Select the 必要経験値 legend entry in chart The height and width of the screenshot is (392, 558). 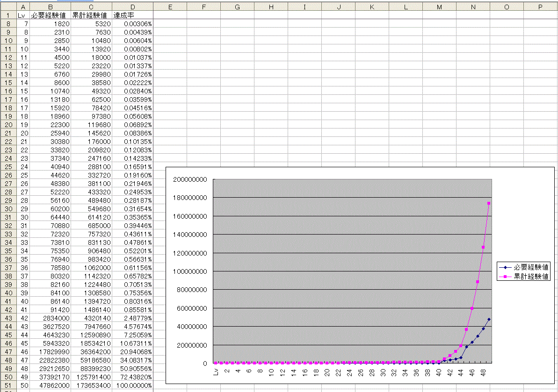pos(524,267)
